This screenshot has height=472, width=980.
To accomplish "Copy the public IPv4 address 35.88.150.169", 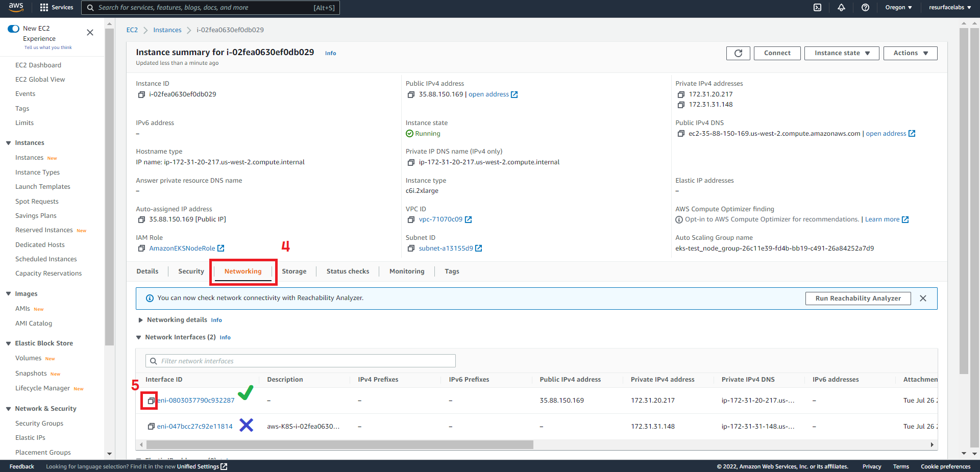I will coord(411,94).
